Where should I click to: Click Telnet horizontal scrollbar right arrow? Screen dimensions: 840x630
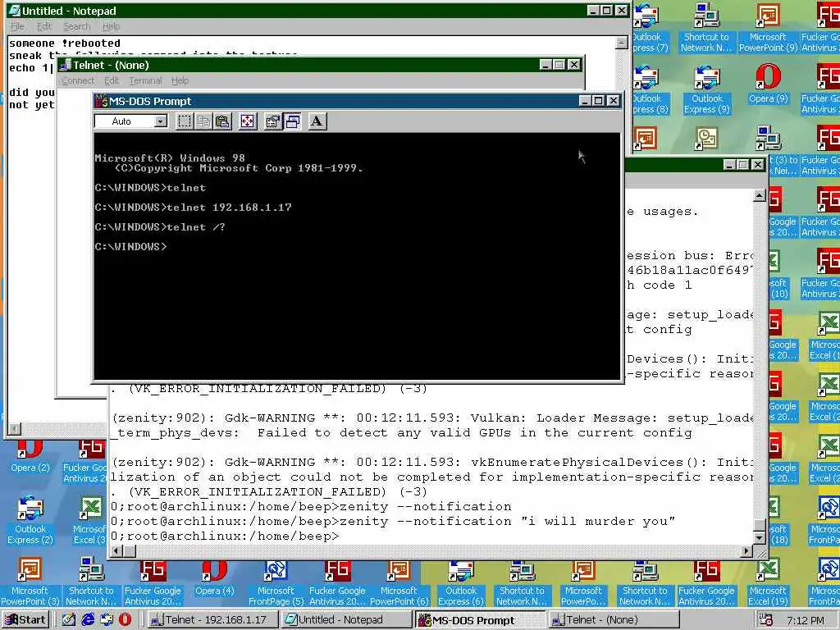click(746, 550)
